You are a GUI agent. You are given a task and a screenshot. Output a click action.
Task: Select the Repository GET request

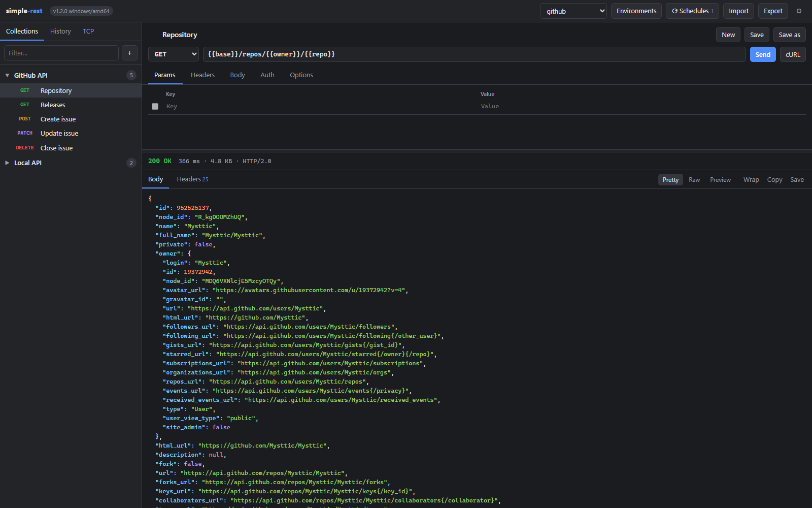[71, 90]
